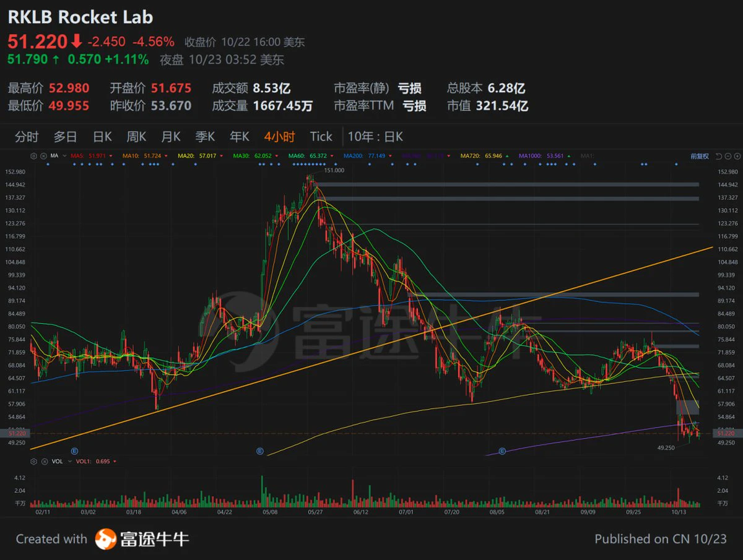743x560 pixels.
Task: Switch to 季K quarterly candles
Action: point(205,137)
